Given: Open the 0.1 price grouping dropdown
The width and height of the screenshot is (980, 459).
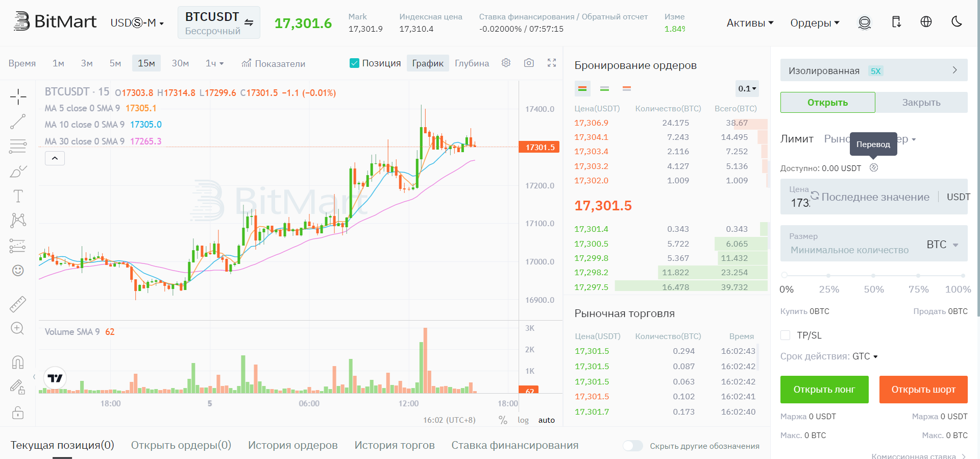Looking at the screenshot, I should tap(747, 89).
